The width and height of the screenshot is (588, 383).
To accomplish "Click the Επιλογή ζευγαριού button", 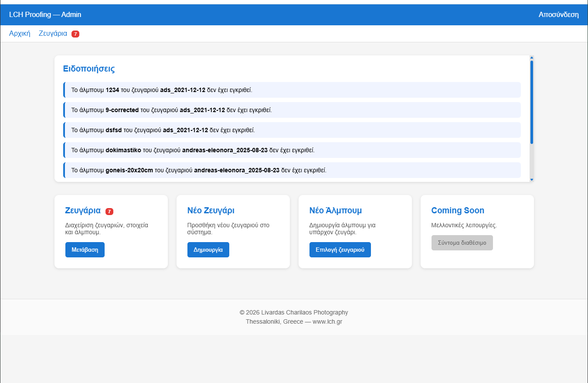I will click(x=340, y=250).
